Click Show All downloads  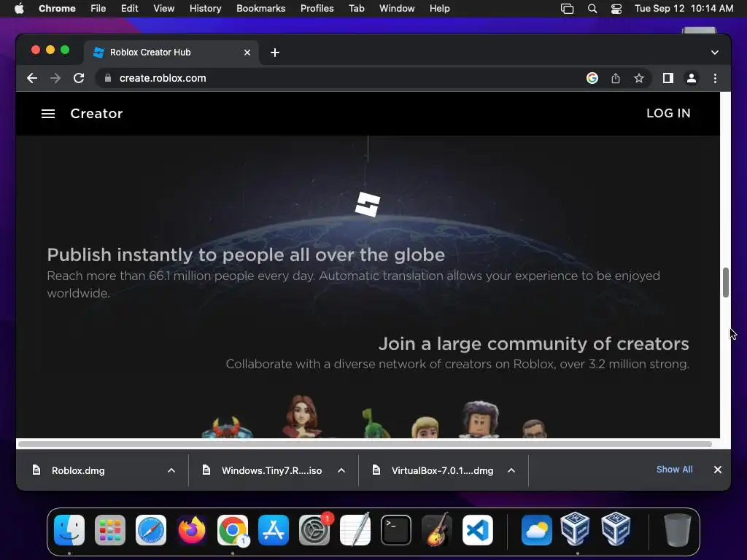click(x=674, y=470)
